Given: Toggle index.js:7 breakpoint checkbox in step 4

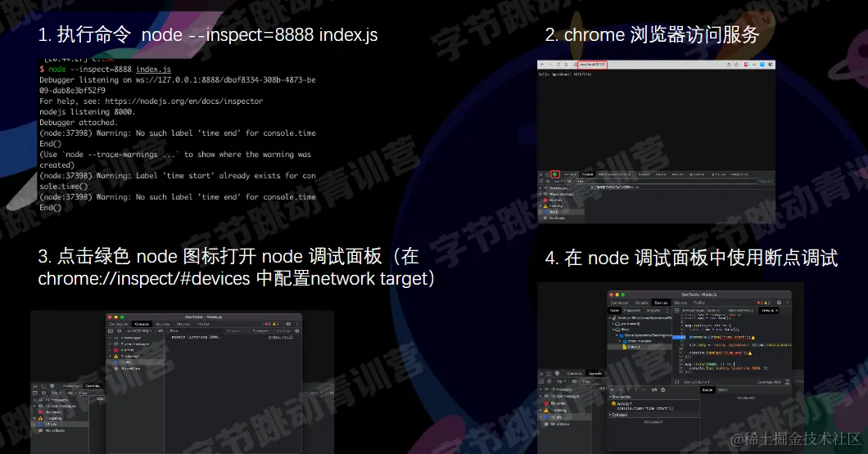Looking at the screenshot, I should point(613,403).
